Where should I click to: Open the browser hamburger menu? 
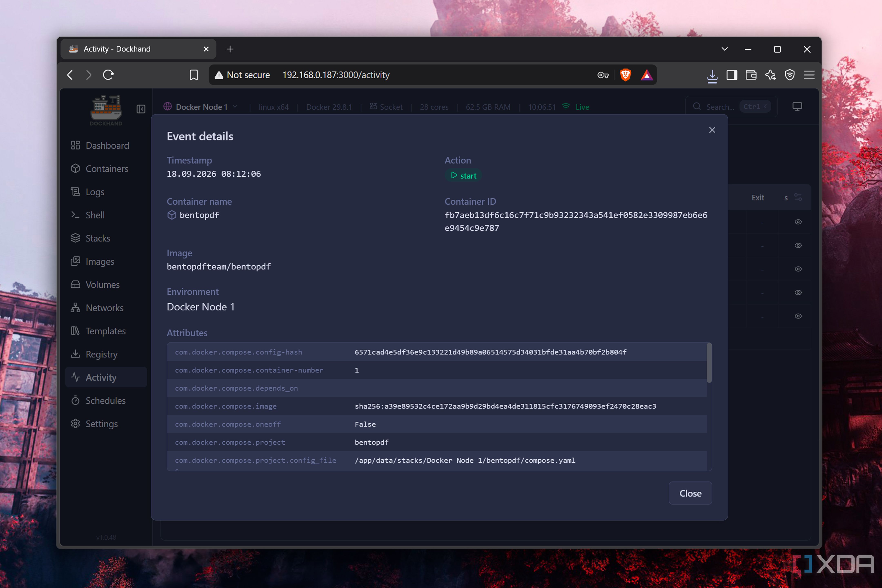pos(809,75)
